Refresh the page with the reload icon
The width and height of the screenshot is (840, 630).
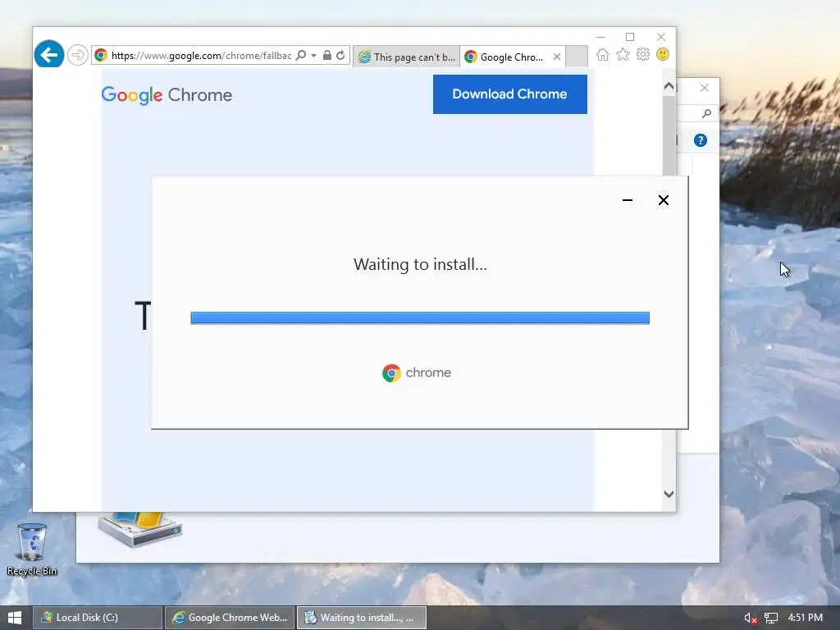(340, 55)
